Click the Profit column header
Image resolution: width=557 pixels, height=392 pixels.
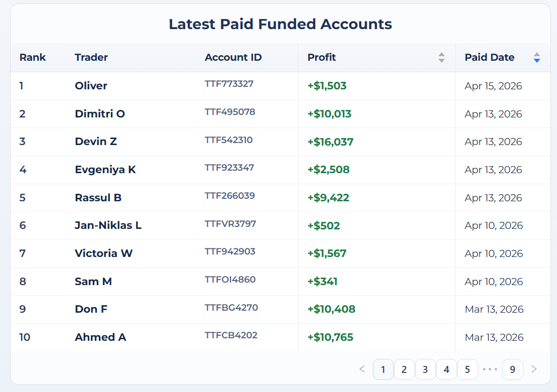pyautogui.click(x=322, y=58)
